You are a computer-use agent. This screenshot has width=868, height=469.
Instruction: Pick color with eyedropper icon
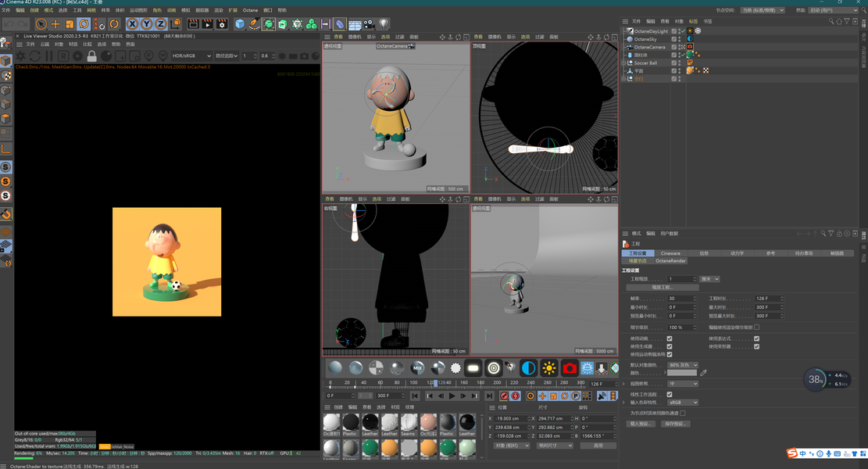pos(703,373)
